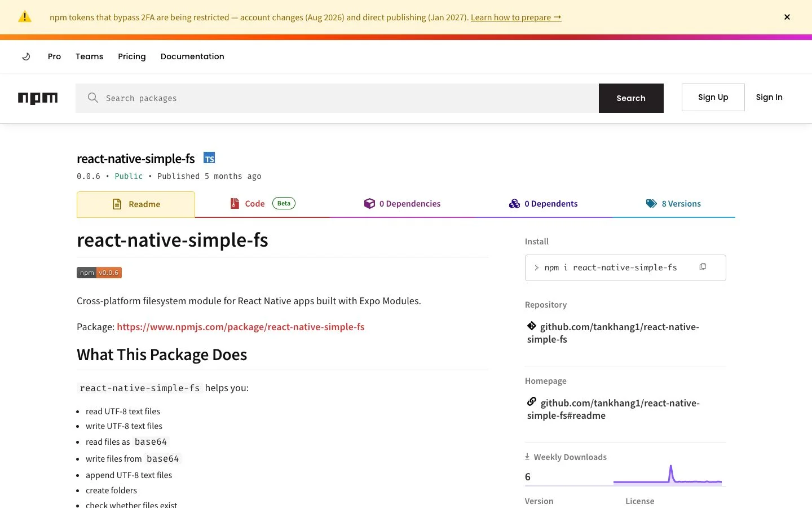
Task: Click the npm logo
Action: (x=38, y=98)
